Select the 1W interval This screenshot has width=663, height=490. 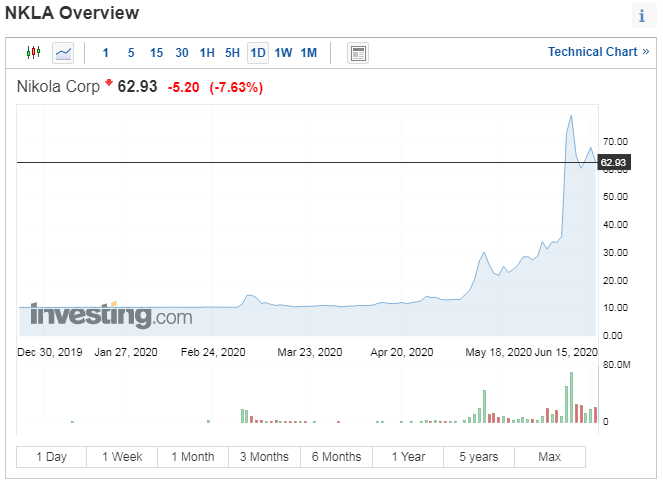[283, 53]
